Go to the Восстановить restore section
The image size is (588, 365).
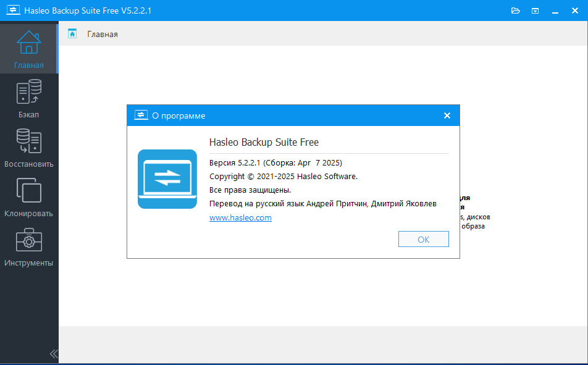point(29,148)
